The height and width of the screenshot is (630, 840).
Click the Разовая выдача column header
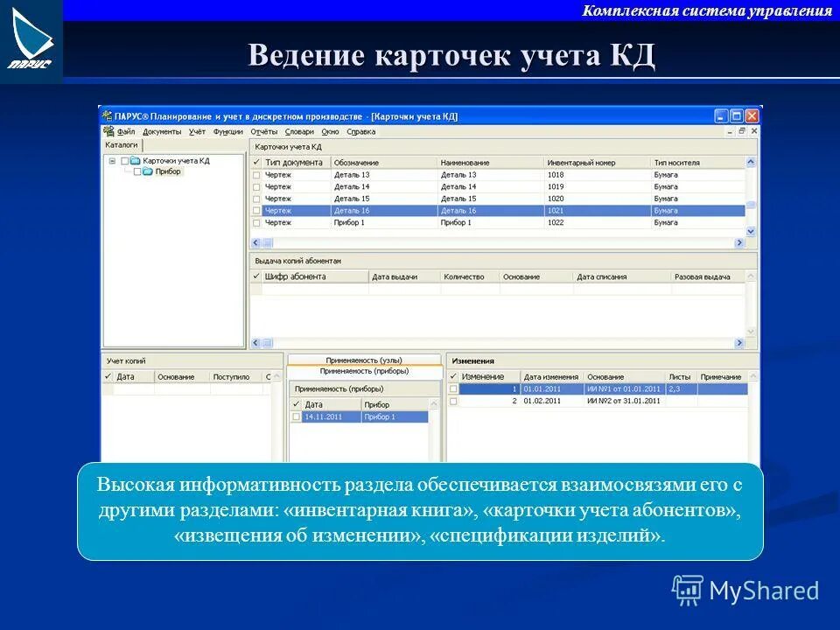708,277
